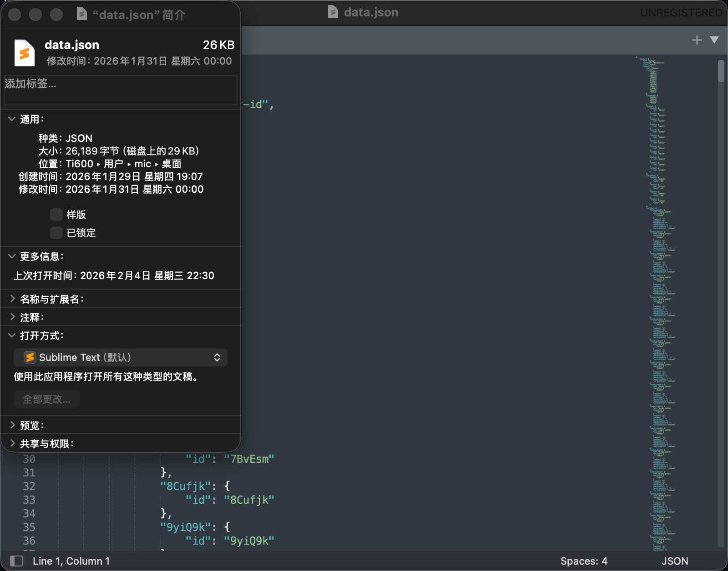Open the JSON syntax selector in status bar
This screenshot has width=728, height=571.
click(x=674, y=561)
